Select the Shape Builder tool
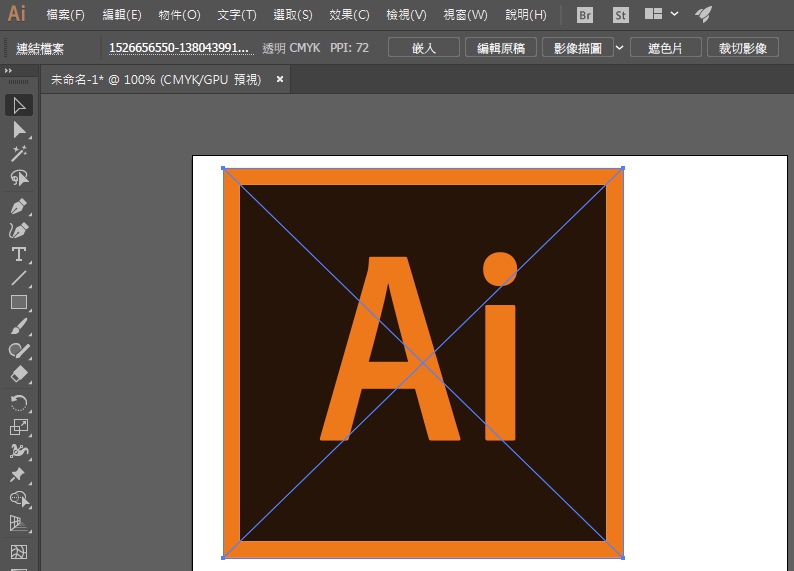 (19, 499)
